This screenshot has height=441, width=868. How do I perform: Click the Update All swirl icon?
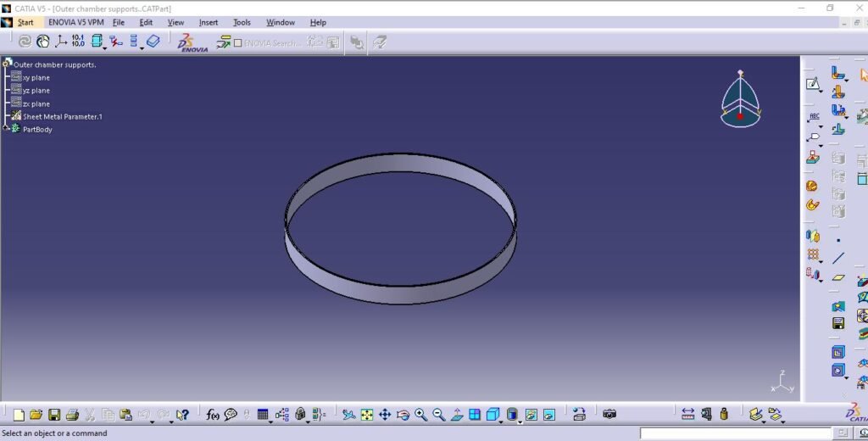click(25, 42)
